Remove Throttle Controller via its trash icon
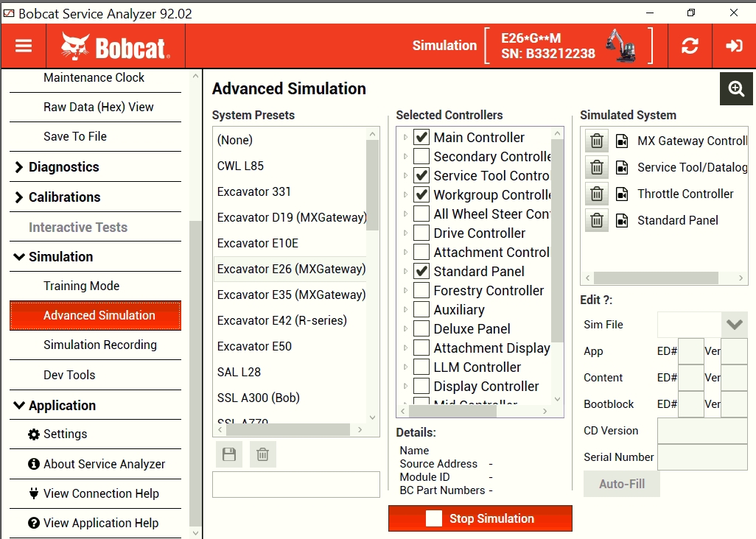 pos(596,194)
